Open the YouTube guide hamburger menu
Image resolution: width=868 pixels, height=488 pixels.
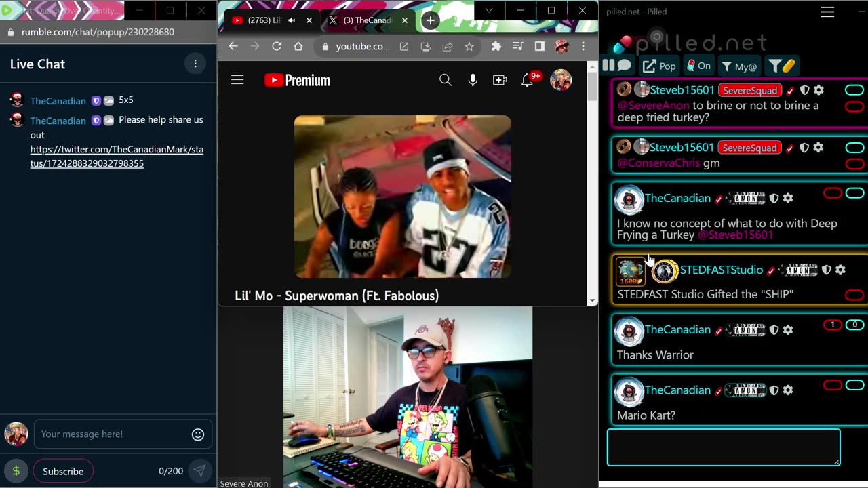click(237, 80)
